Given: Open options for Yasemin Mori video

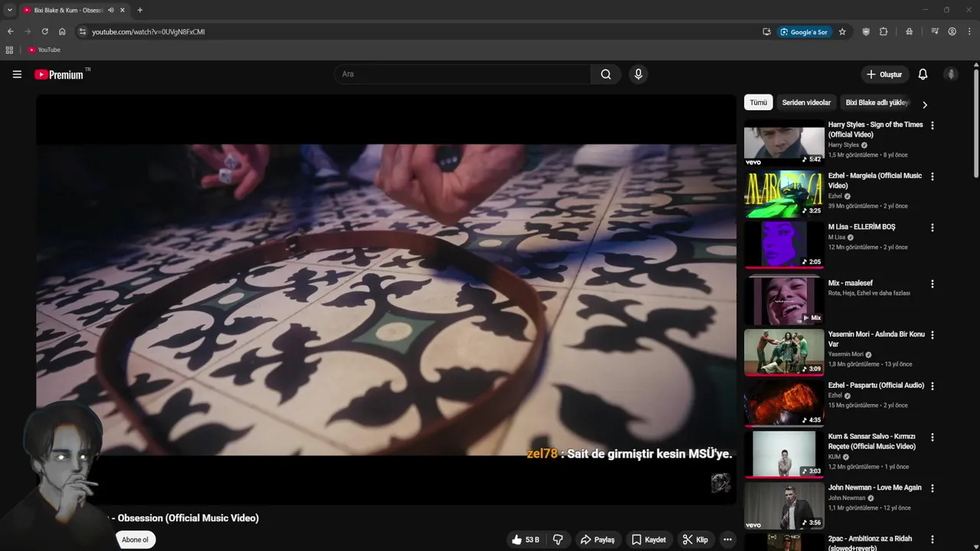Looking at the screenshot, I should pos(932,334).
